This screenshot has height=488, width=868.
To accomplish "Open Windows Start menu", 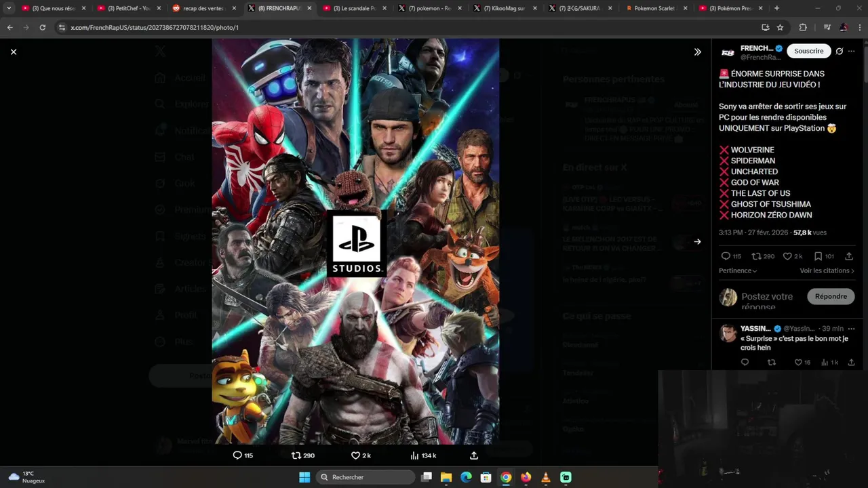I will pyautogui.click(x=304, y=477).
